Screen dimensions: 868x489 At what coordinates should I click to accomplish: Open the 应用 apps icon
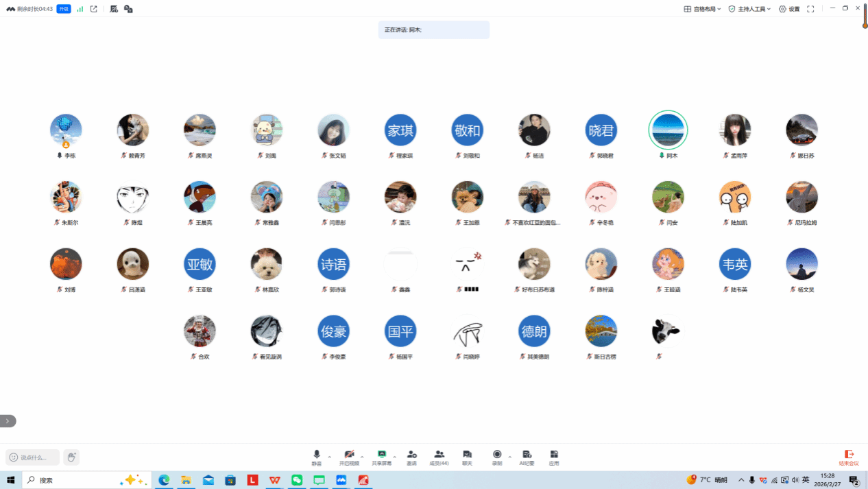tap(554, 455)
